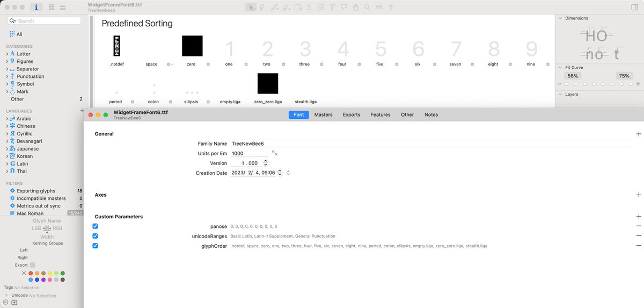Adjust the Version number stepper
Screen dimensions: 644x308
(x=266, y=163)
